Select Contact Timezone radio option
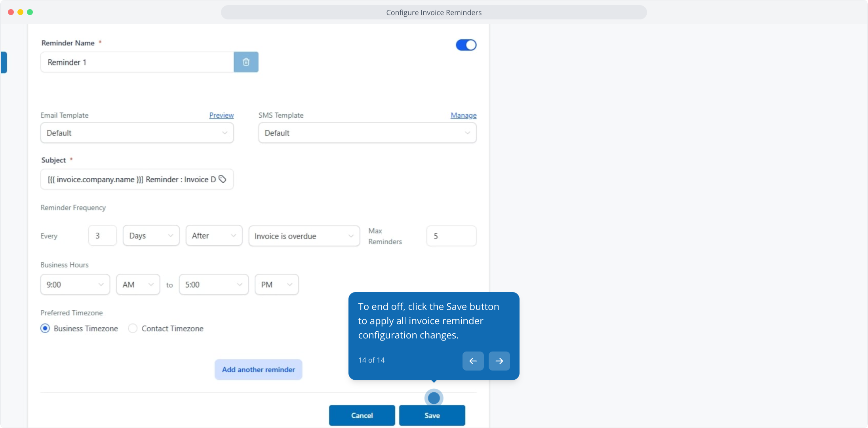 point(133,329)
